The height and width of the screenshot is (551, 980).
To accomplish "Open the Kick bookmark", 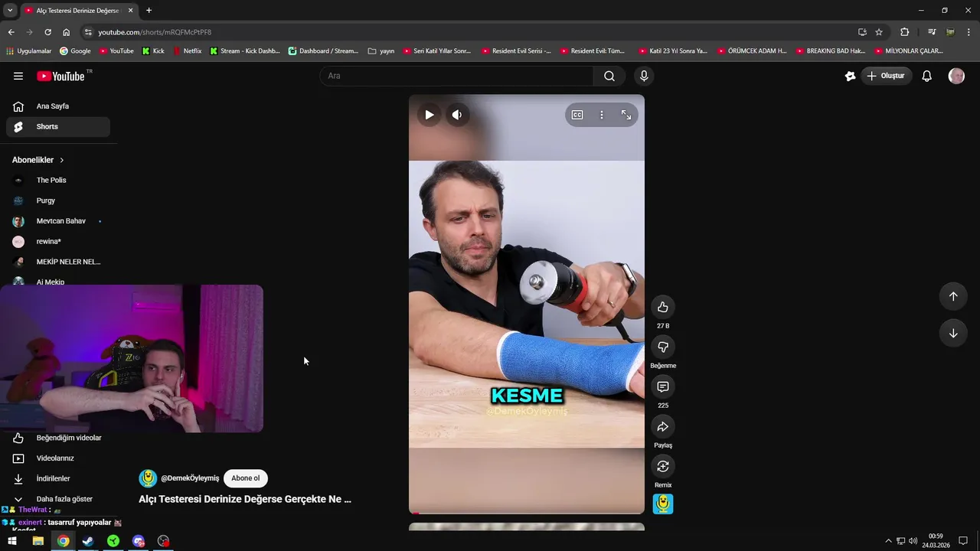I will (153, 51).
